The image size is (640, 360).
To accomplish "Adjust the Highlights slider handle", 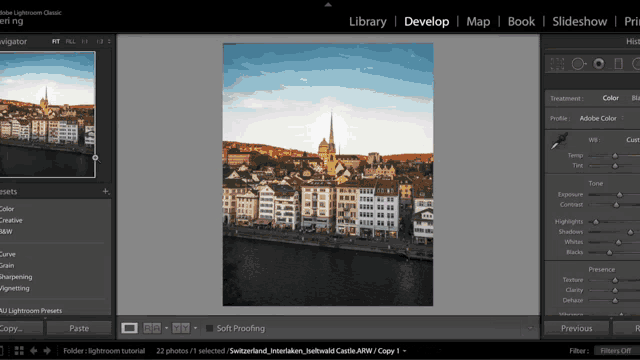I will 596,222.
